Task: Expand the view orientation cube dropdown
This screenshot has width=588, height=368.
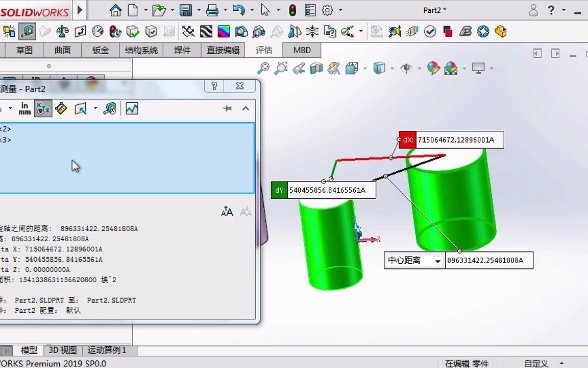Action: pos(391,68)
